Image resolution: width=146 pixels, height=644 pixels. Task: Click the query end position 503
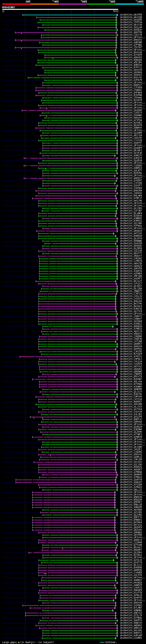tap(115, 11)
